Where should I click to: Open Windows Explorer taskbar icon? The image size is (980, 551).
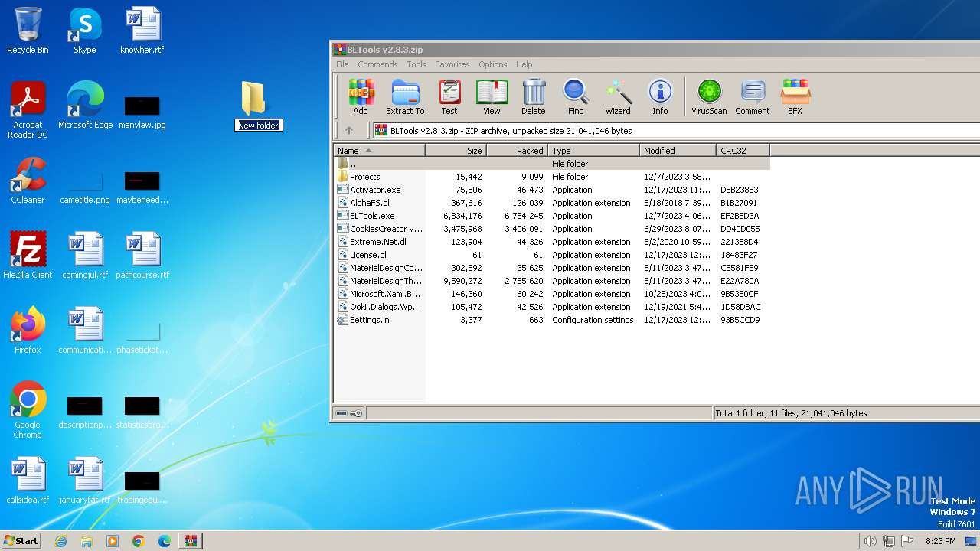(x=87, y=541)
